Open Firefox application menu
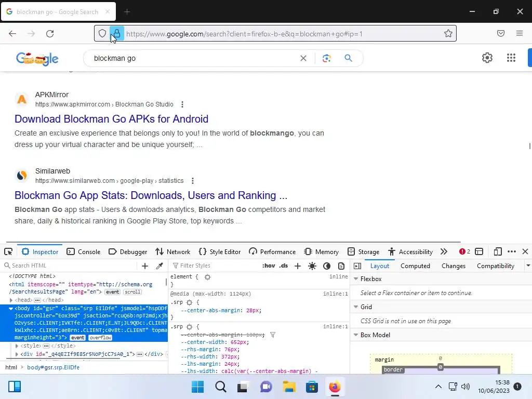The height and width of the screenshot is (399, 532). 520,33
